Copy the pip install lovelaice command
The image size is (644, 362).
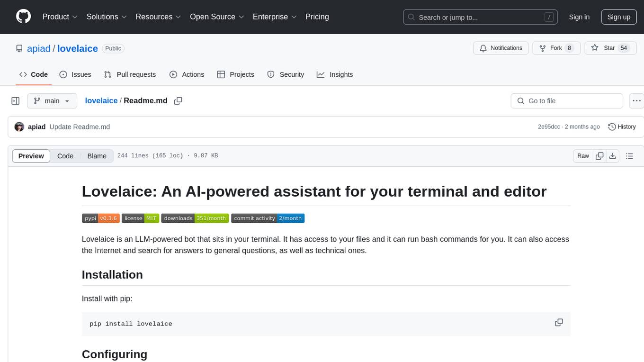[559, 323]
